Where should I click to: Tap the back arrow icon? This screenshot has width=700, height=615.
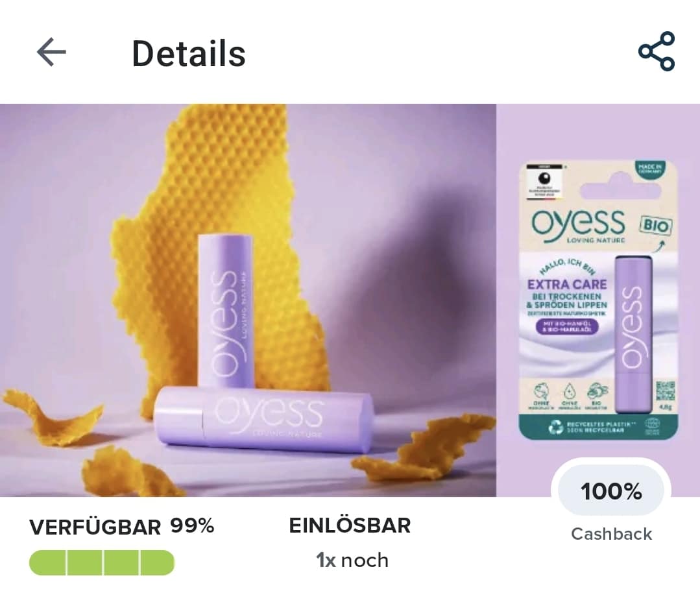click(51, 52)
